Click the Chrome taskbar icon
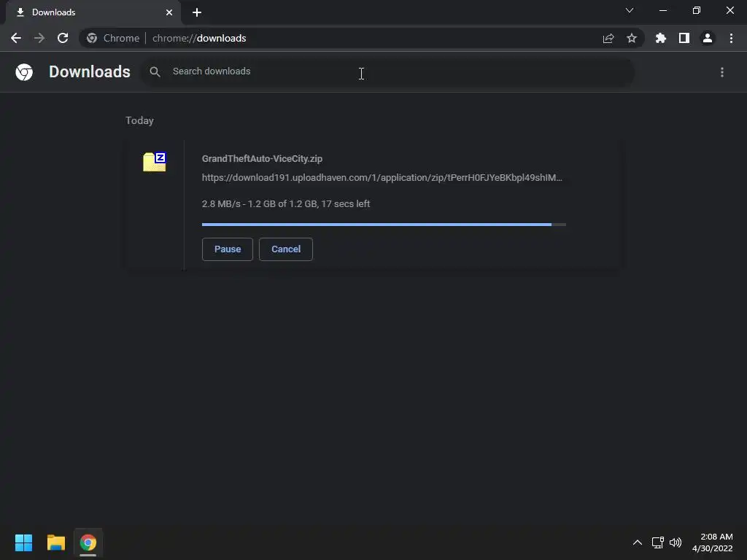The width and height of the screenshot is (747, 560). click(88, 542)
